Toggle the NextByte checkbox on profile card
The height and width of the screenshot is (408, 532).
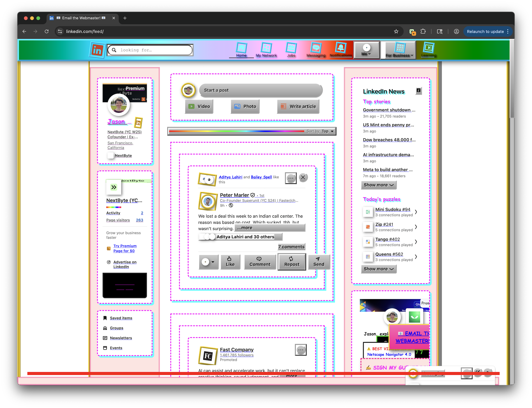click(111, 155)
